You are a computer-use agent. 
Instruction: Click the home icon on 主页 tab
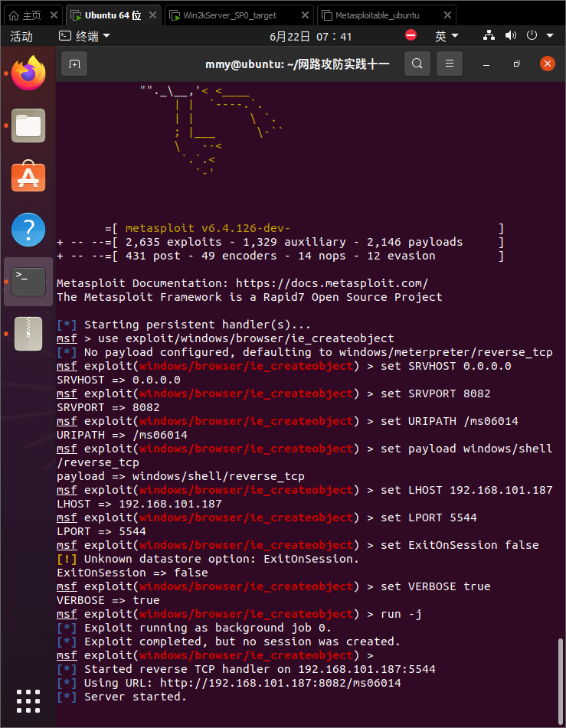(x=14, y=15)
